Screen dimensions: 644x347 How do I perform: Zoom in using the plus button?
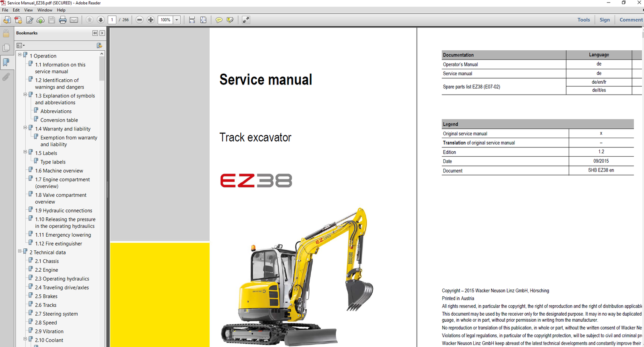tap(151, 20)
